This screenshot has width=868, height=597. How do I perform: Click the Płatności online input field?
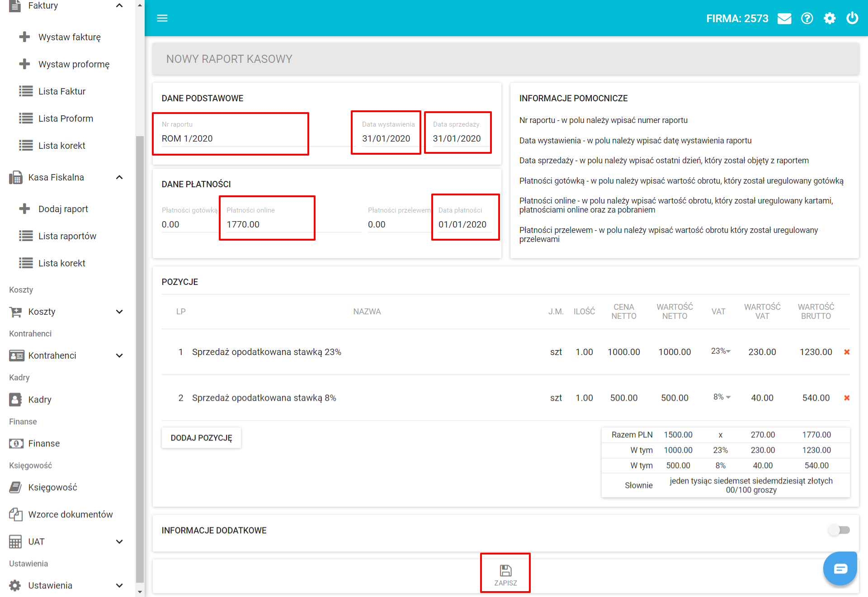(267, 224)
